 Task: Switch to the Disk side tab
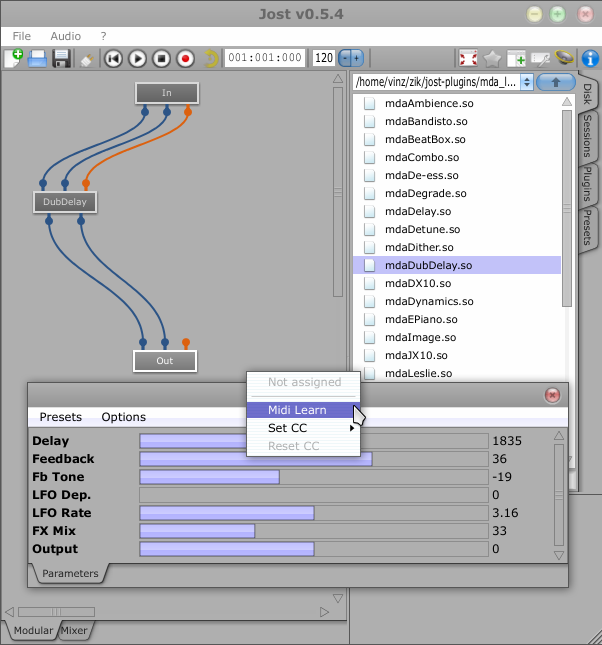[x=588, y=94]
